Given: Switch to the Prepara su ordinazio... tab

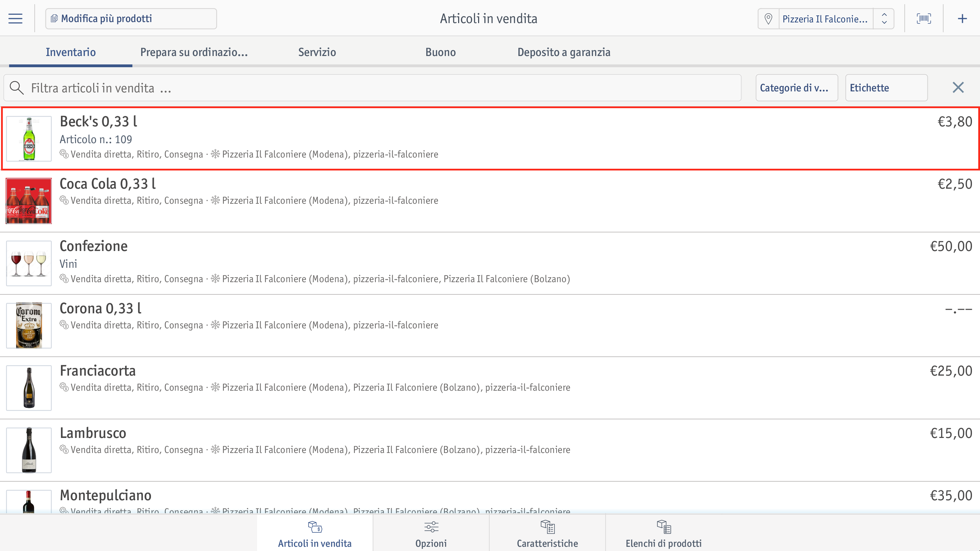Looking at the screenshot, I should pos(194,52).
